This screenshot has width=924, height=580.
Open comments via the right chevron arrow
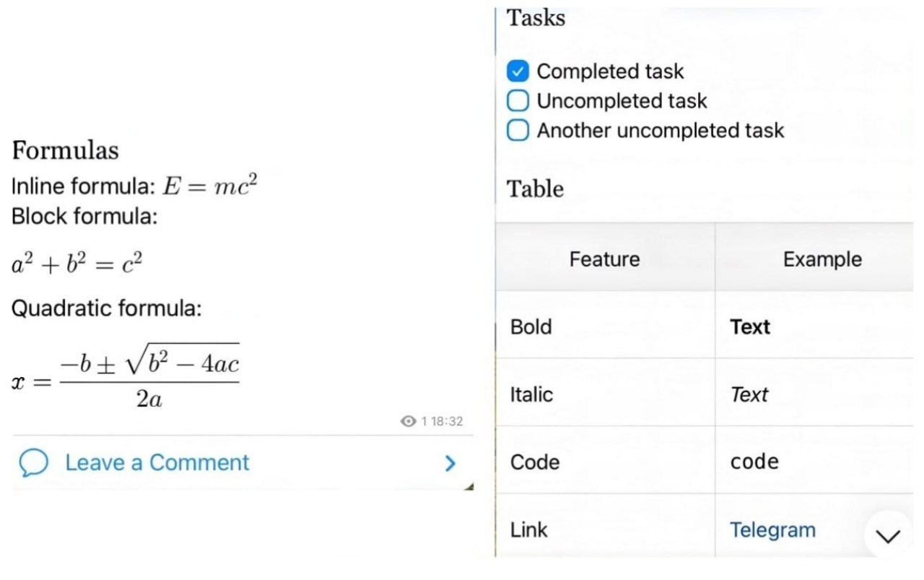point(450,463)
